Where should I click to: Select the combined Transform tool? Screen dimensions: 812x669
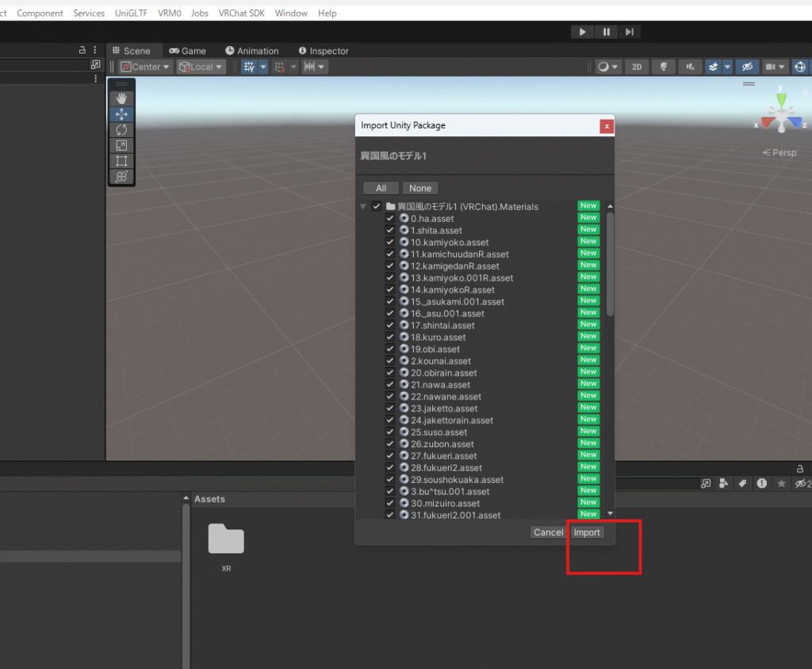click(121, 176)
